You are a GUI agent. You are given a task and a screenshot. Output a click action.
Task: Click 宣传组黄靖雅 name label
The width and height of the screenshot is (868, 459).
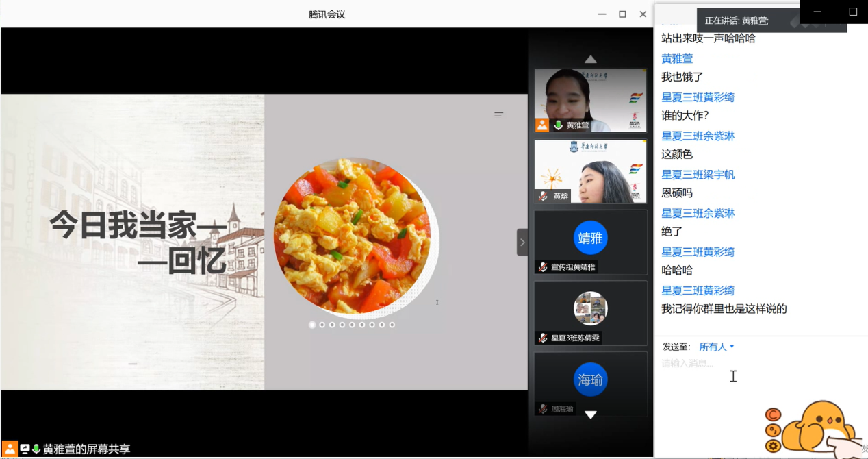[x=573, y=267]
